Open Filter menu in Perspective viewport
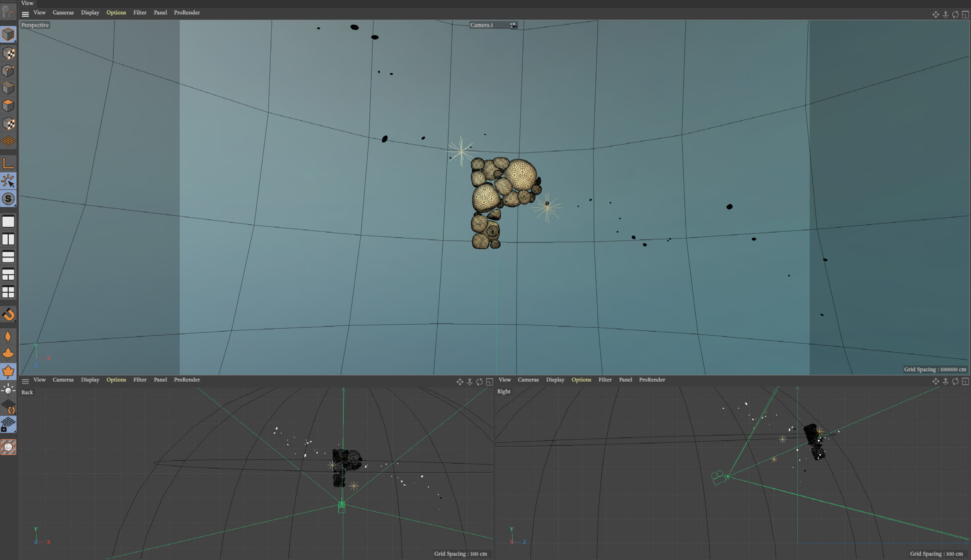The image size is (971, 560). (140, 13)
